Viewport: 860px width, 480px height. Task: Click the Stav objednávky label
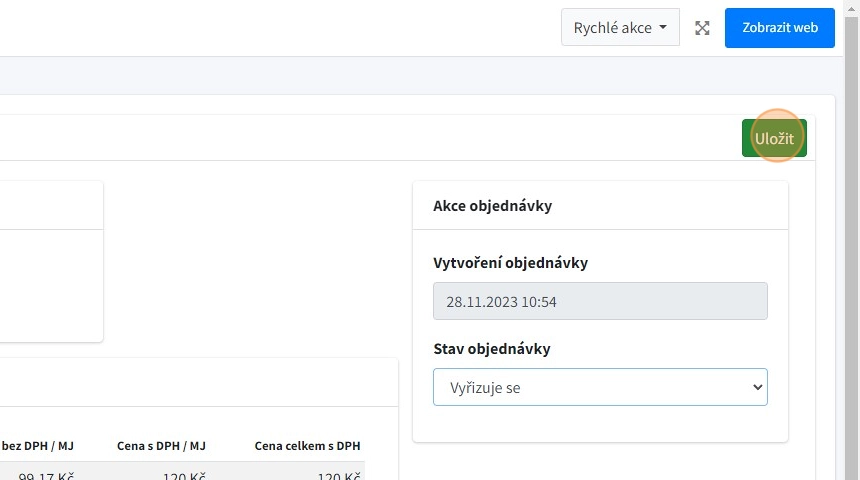tap(491, 349)
